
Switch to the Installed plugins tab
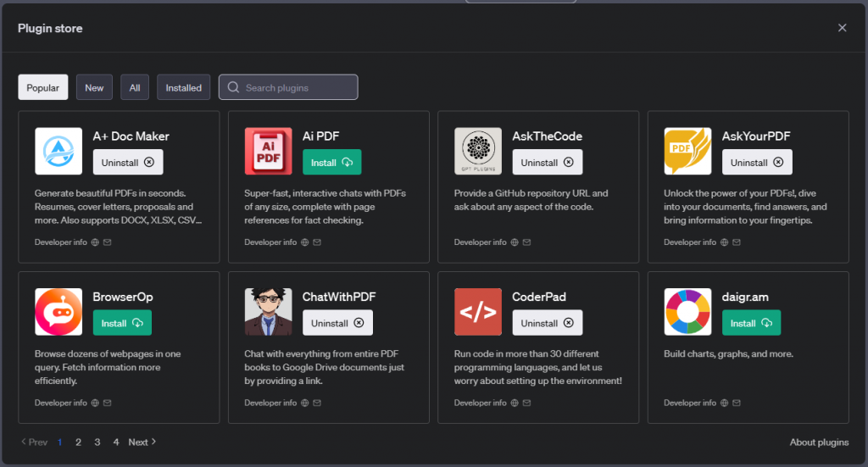183,87
